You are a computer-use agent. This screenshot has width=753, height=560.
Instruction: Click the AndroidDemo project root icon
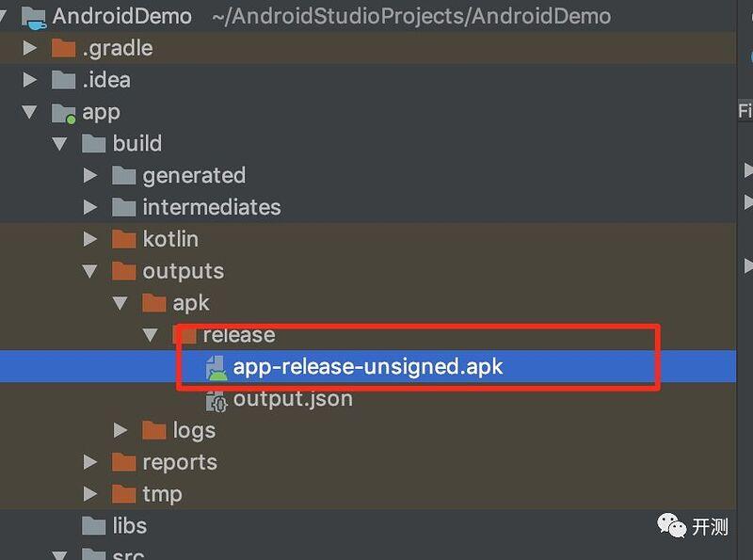click(33, 16)
